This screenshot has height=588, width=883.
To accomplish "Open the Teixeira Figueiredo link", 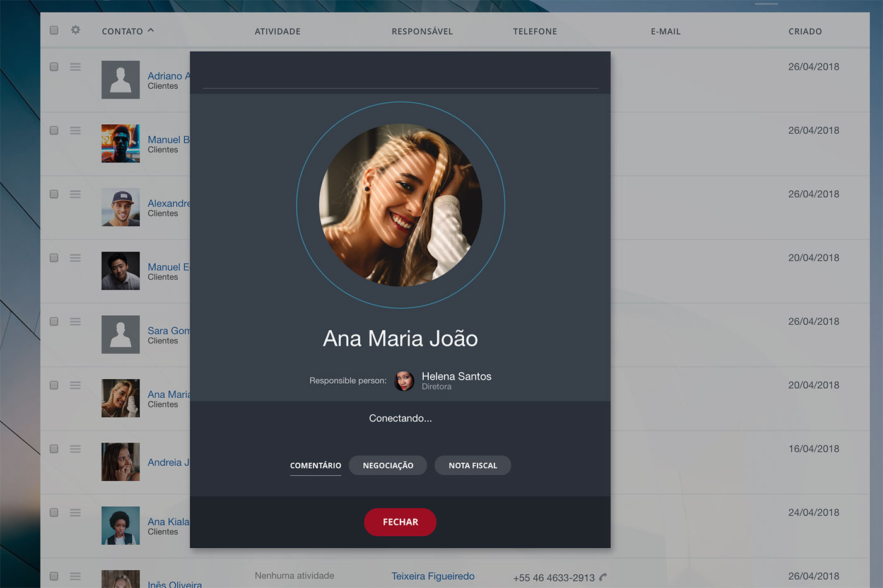I will point(433,576).
